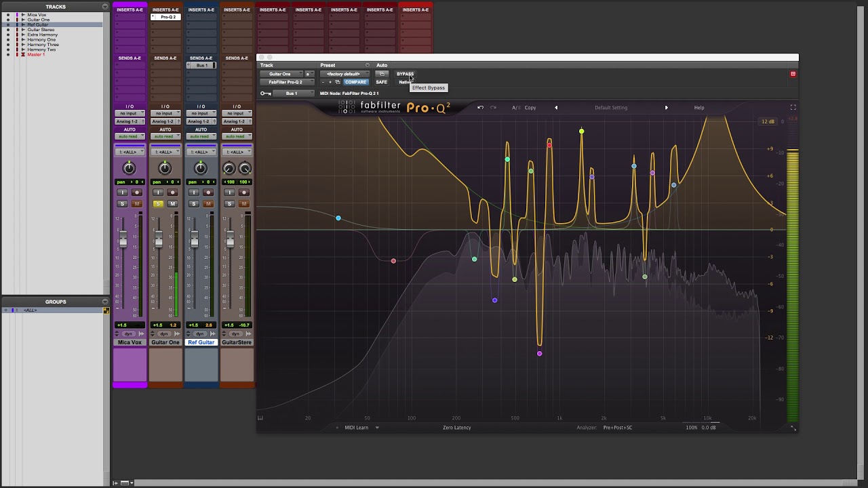Select the cyan low-shelf EQ band node
Screen dimensions: 868x488
pos(338,218)
